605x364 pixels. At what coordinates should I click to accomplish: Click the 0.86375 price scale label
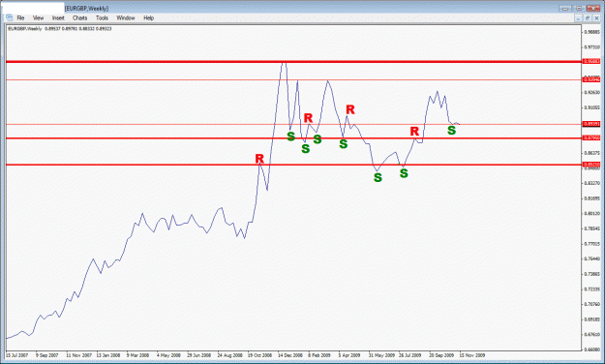pos(591,153)
